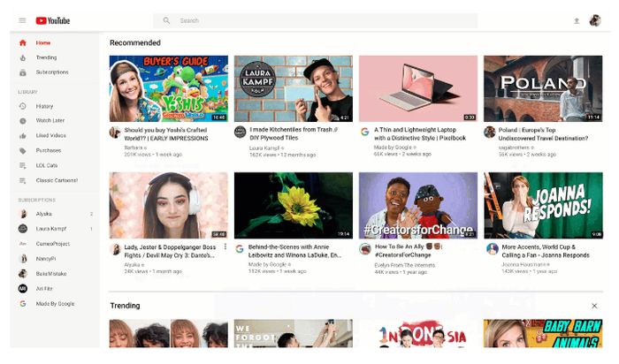Play Yoshi's Crafted World video thumbnail
Screen dimensions: 619x364
pos(169,88)
